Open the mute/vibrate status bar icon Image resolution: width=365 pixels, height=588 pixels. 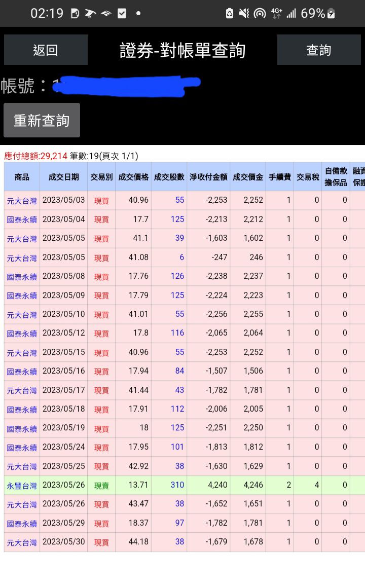click(x=244, y=14)
